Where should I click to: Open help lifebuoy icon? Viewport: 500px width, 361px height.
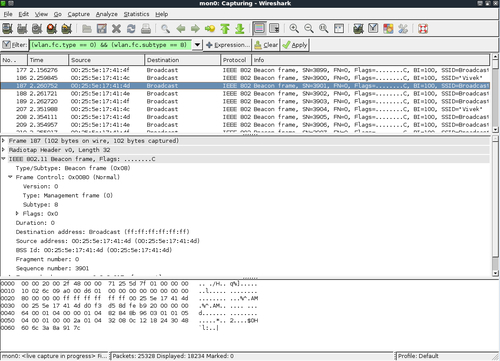point(423,29)
